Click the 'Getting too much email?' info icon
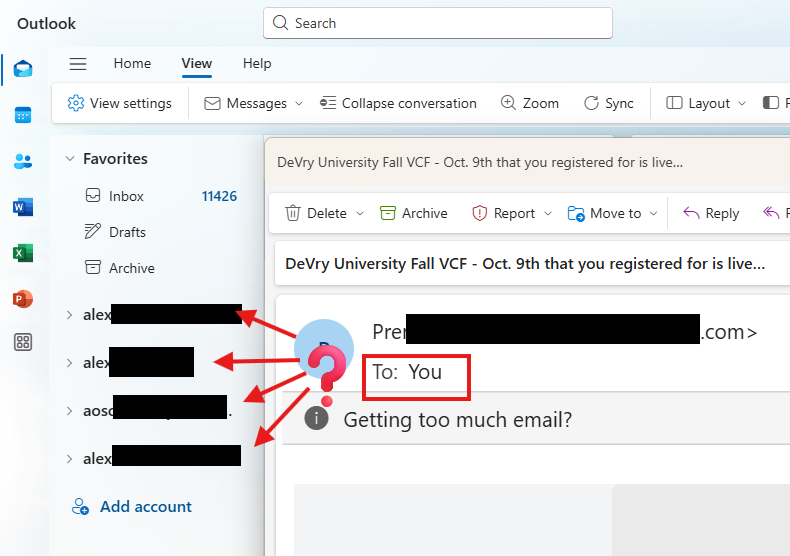 pos(316,419)
